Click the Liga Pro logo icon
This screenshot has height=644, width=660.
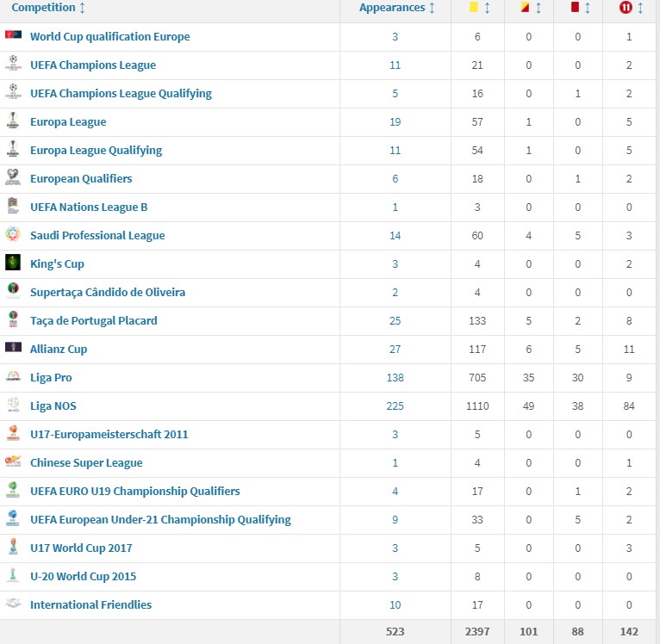click(x=13, y=376)
